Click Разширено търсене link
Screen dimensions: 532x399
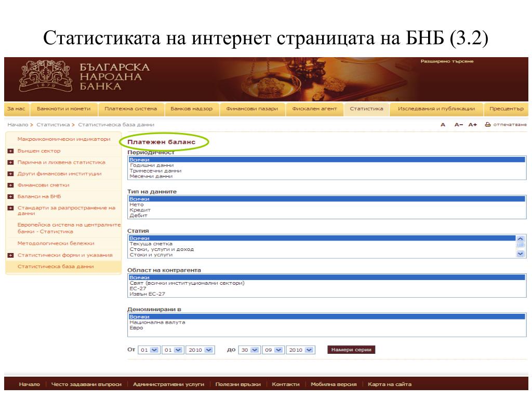[x=447, y=61]
